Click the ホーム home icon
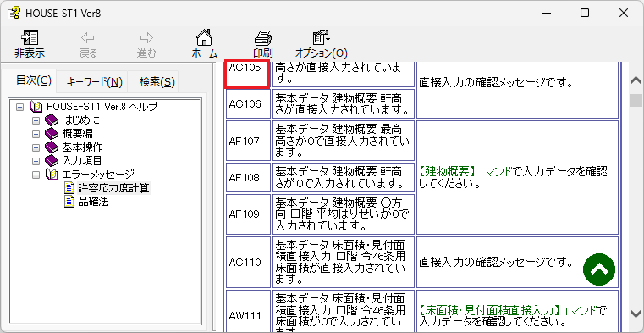Screen dimensions: 644x333 204,38
